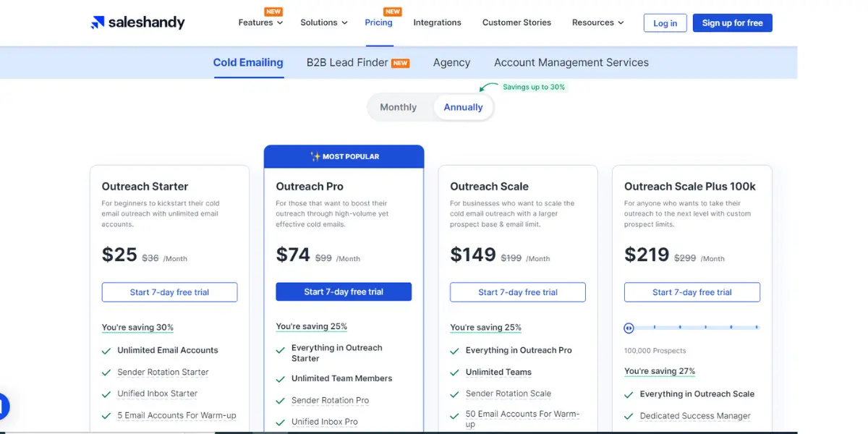Start the Outreach Scale 7-day free trial
The width and height of the screenshot is (868, 434).
[518, 292]
